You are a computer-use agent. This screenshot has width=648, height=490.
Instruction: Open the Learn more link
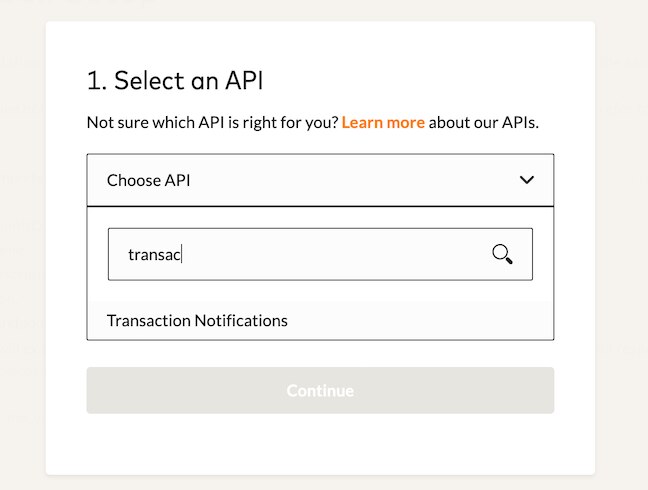(x=383, y=123)
